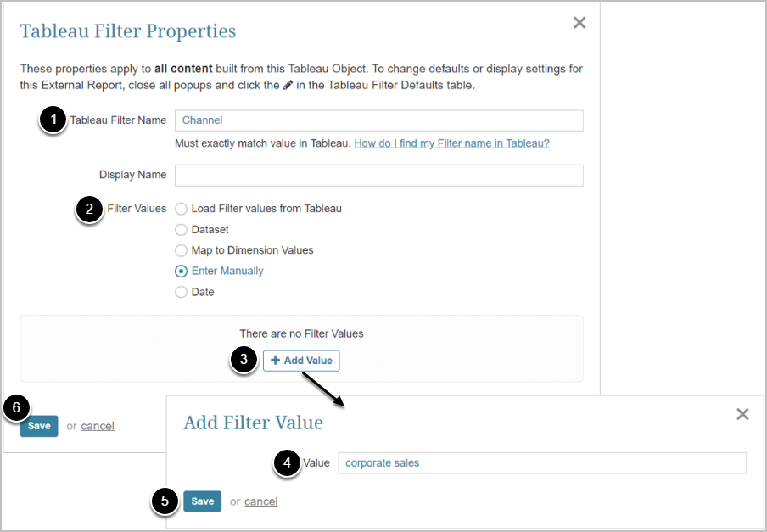Image resolution: width=767 pixels, height=532 pixels.
Task: Select Load Filter values from Tableau option
Action: (x=181, y=209)
